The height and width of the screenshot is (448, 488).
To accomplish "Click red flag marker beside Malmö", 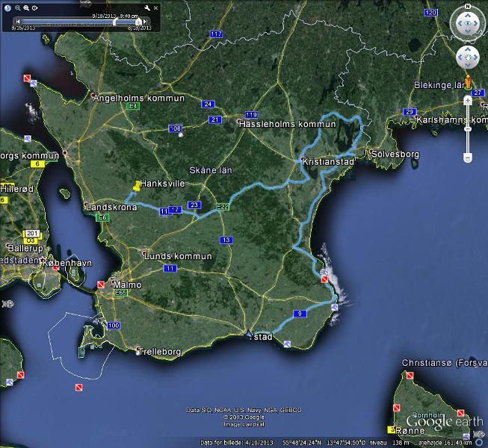I will 101,284.
